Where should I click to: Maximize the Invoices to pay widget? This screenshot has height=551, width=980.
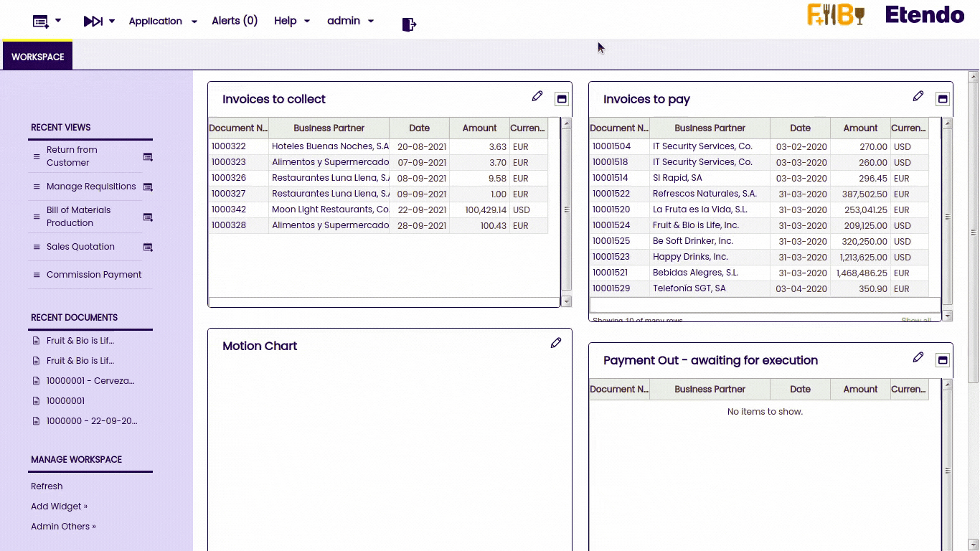943,99
